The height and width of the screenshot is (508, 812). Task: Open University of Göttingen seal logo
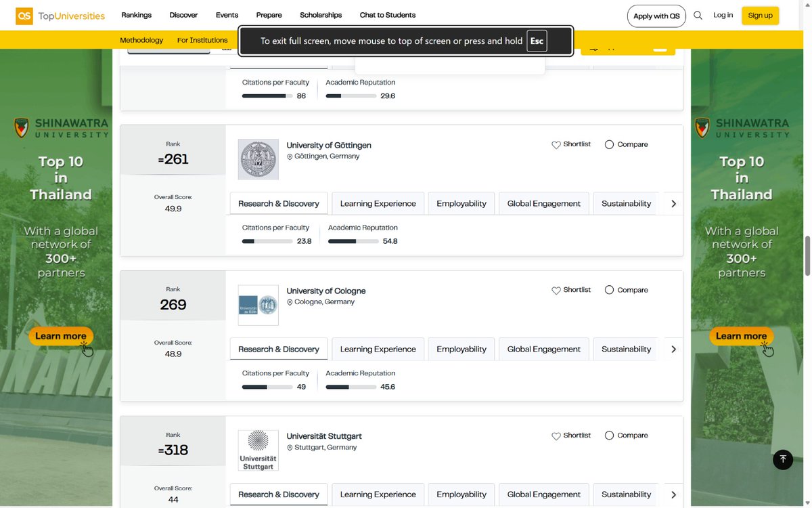pyautogui.click(x=258, y=160)
